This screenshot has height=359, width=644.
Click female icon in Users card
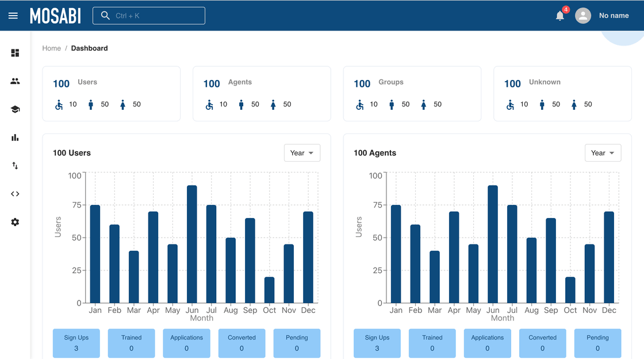click(x=122, y=105)
